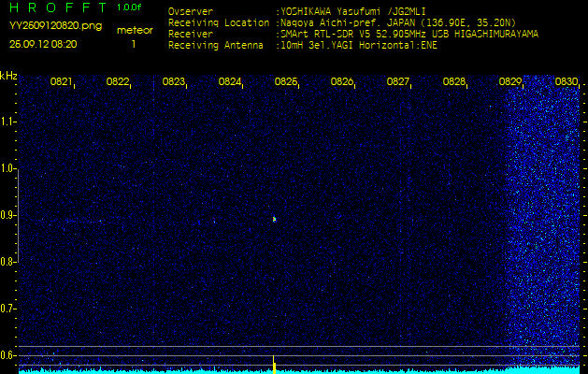
Task: Click the yellow spike in the bottom intensity graph
Action: point(273,363)
